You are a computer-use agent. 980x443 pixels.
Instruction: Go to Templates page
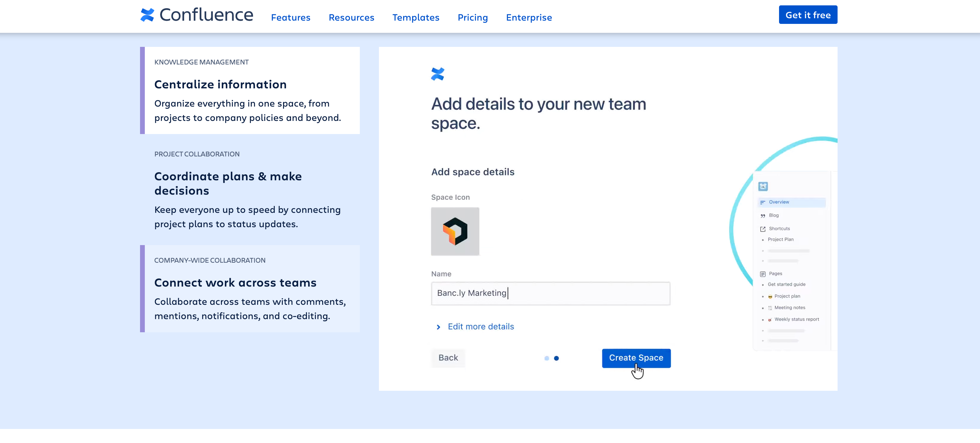pyautogui.click(x=416, y=18)
